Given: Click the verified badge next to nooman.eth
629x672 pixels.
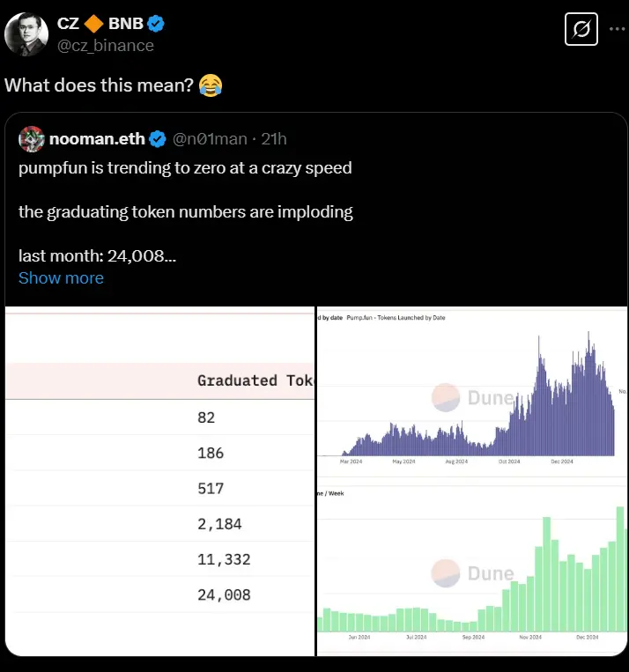Looking at the screenshot, I should (x=158, y=139).
